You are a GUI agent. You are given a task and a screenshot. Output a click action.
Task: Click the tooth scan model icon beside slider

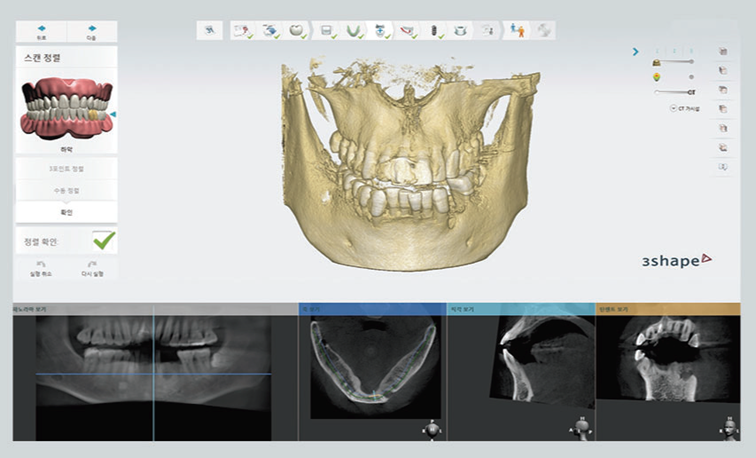[656, 62]
